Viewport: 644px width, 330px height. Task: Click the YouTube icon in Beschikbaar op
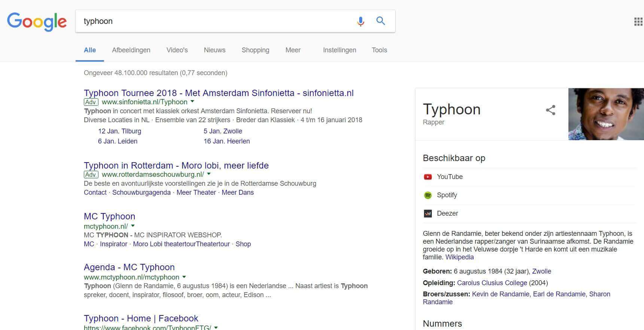[428, 177]
